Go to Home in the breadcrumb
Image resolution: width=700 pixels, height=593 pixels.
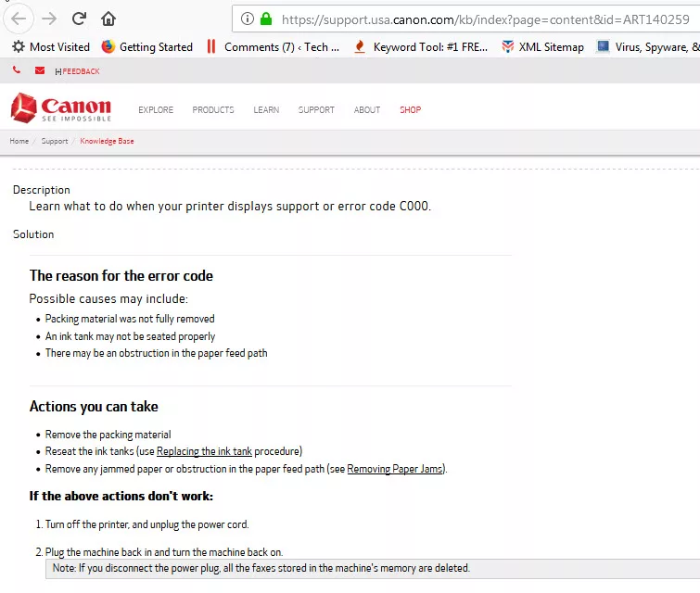19,141
